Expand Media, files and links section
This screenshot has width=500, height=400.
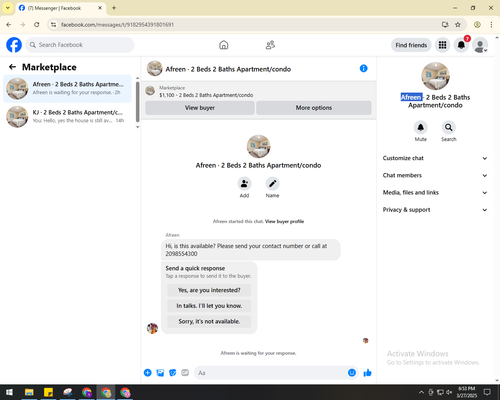[x=435, y=193]
